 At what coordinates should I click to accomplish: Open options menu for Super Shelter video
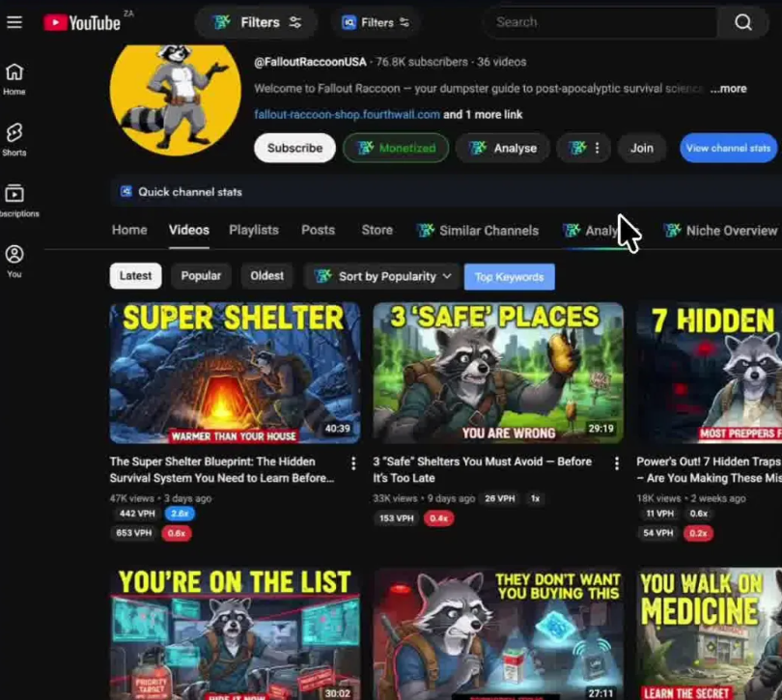(x=353, y=464)
